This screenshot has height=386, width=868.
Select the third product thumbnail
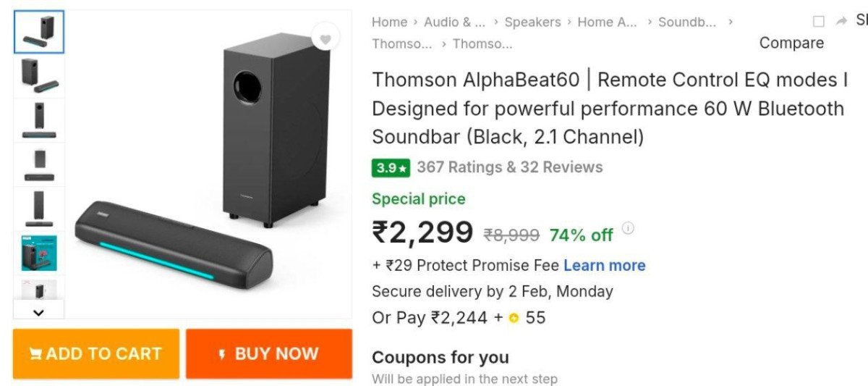click(x=39, y=119)
